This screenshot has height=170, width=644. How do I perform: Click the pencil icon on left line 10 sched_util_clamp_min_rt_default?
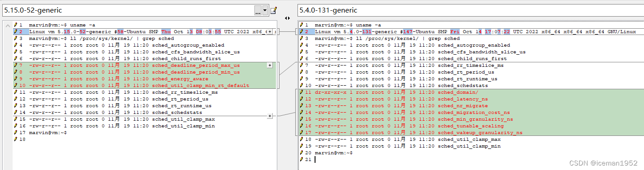(16, 86)
